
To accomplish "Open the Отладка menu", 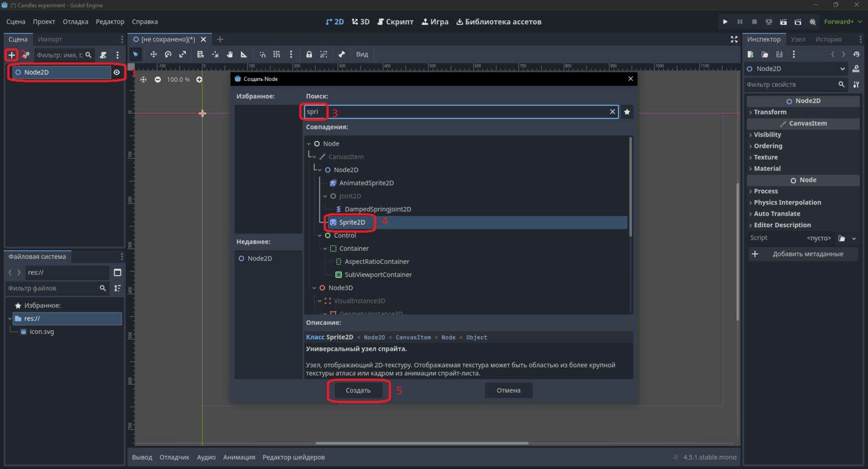I will [75, 21].
